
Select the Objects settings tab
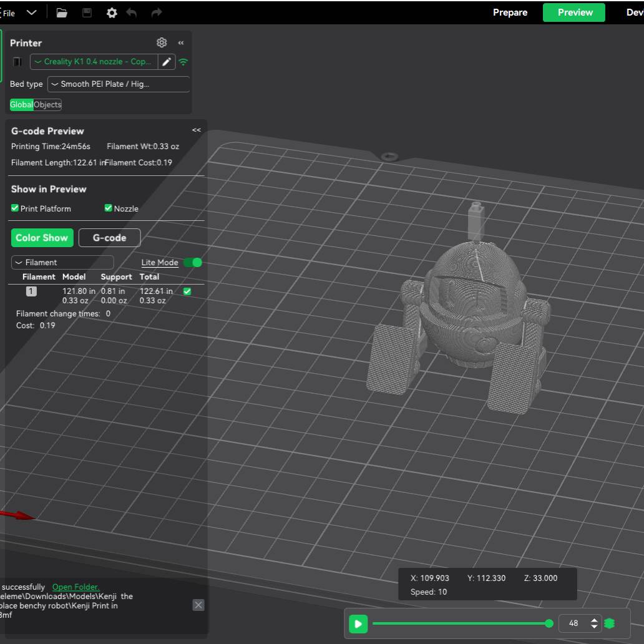pyautogui.click(x=47, y=105)
